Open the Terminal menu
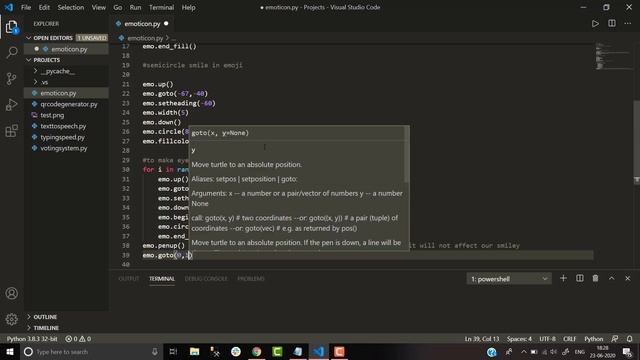640x360 pixels. pos(161,7)
